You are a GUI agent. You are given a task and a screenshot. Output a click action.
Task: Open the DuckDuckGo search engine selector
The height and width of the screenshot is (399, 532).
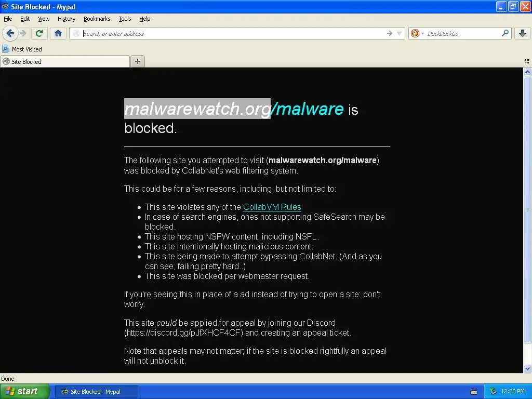417,33
